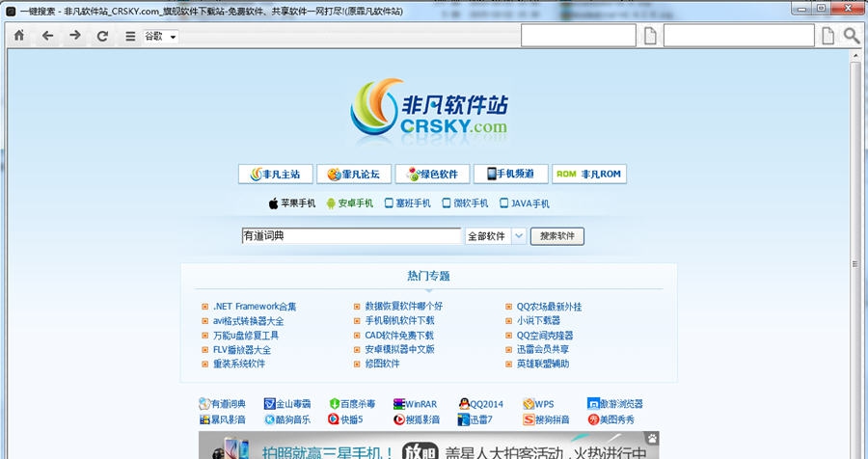Open FLV播放器大全 topic
Image resolution: width=868 pixels, height=459 pixels.
(x=242, y=349)
